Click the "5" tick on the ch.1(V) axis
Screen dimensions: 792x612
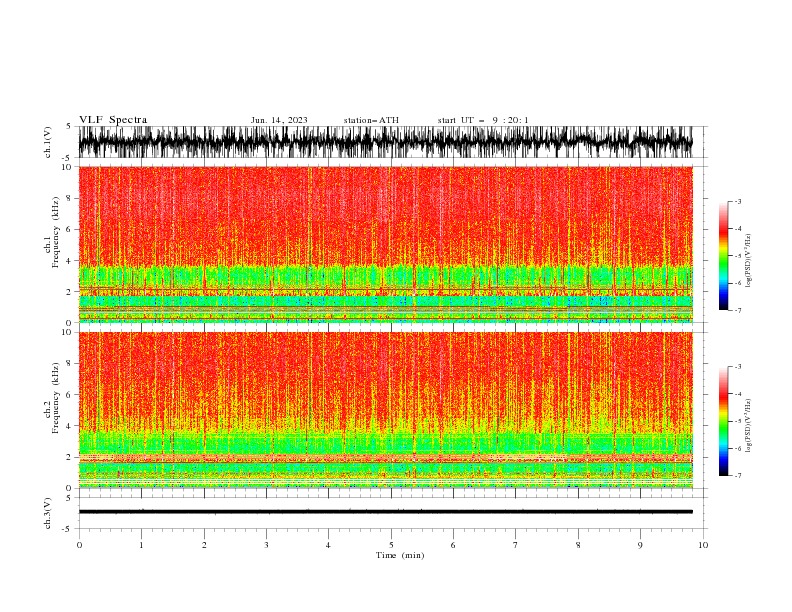tap(69, 126)
